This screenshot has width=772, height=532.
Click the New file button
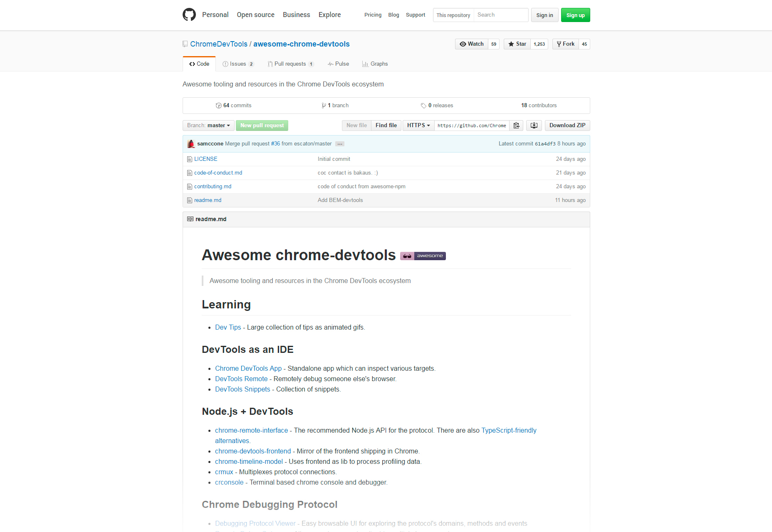point(356,126)
